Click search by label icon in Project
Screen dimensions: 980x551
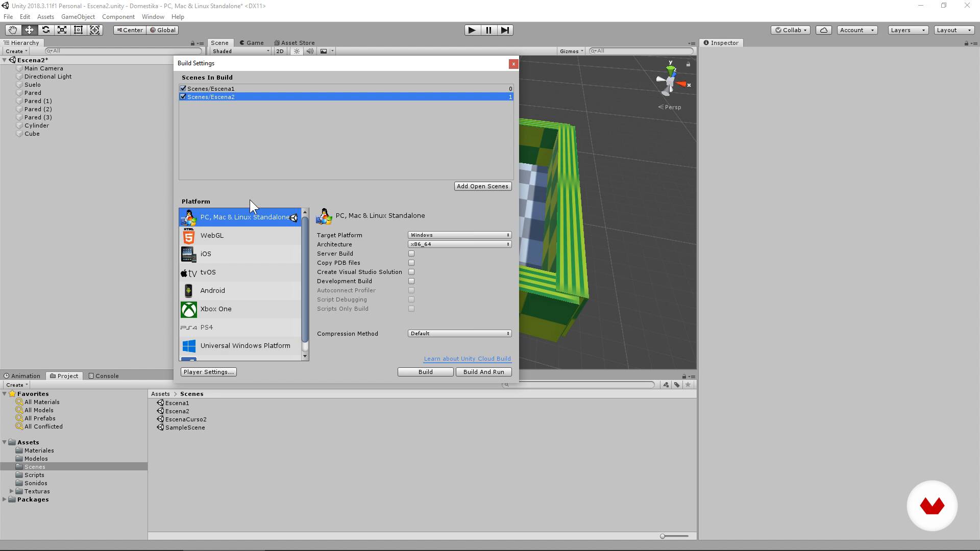click(x=677, y=385)
